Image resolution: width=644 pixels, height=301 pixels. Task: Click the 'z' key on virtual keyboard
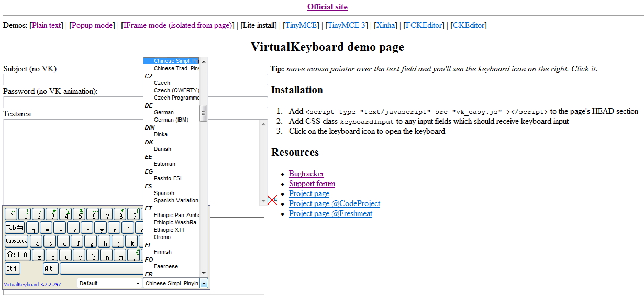38,255
